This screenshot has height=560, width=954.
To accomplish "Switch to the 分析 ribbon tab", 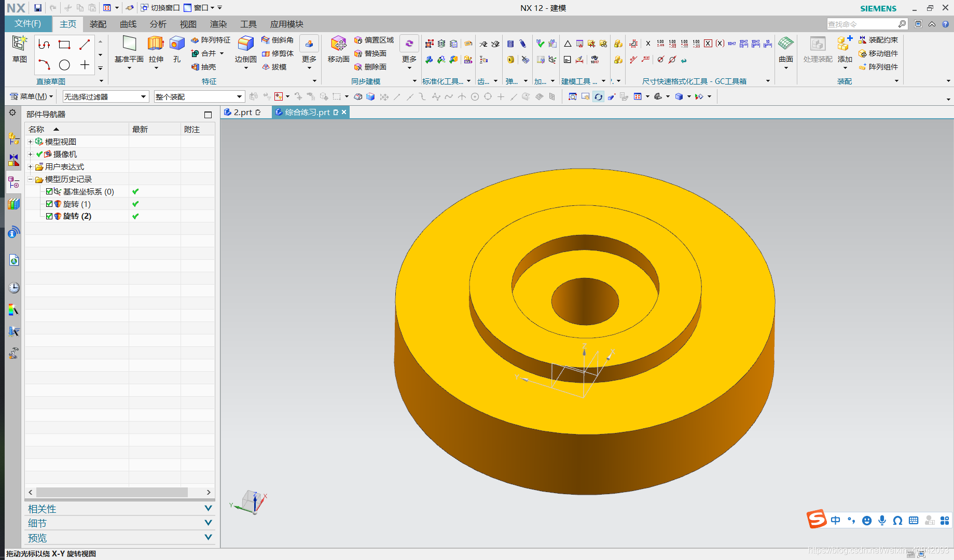I will coord(158,24).
